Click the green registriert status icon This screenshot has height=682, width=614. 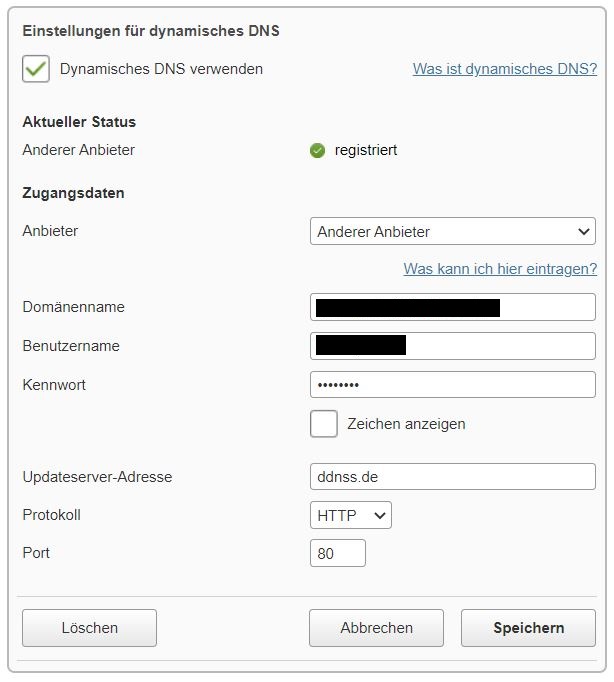coord(317,150)
